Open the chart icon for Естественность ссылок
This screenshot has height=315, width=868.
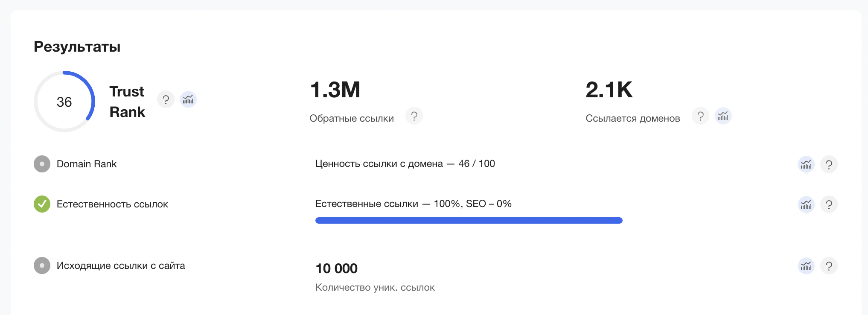[806, 204]
